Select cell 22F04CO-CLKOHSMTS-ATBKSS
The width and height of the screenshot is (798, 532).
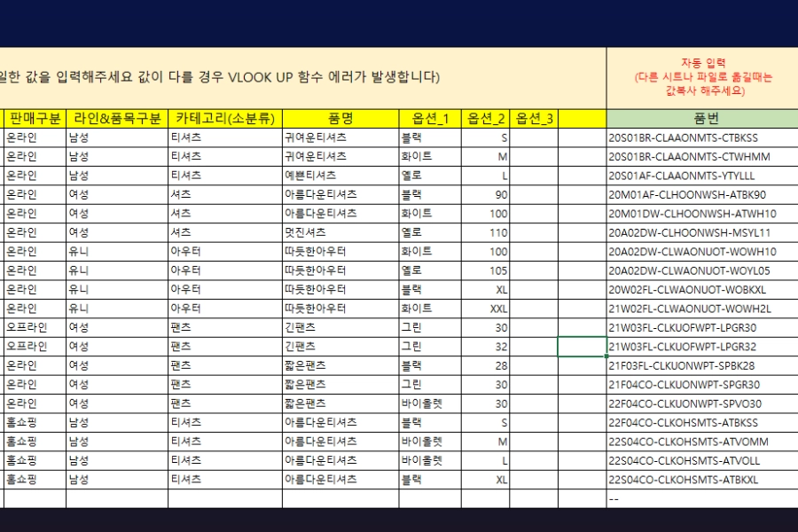(x=702, y=423)
